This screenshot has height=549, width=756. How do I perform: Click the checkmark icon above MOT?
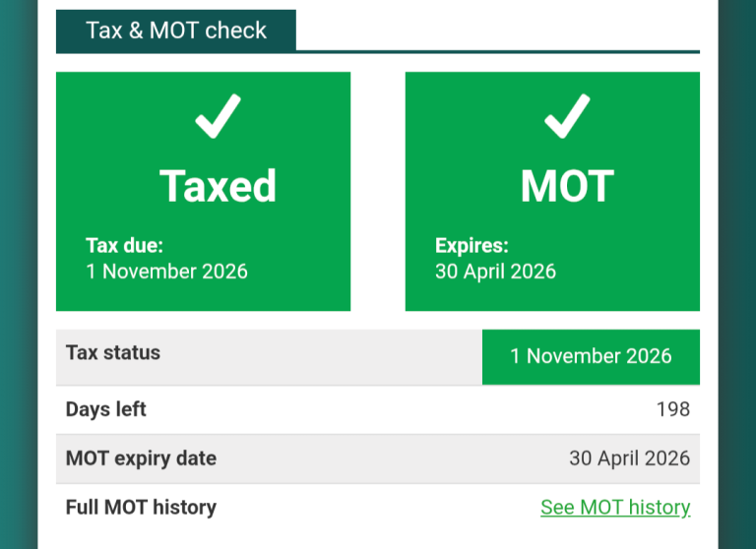pyautogui.click(x=567, y=116)
